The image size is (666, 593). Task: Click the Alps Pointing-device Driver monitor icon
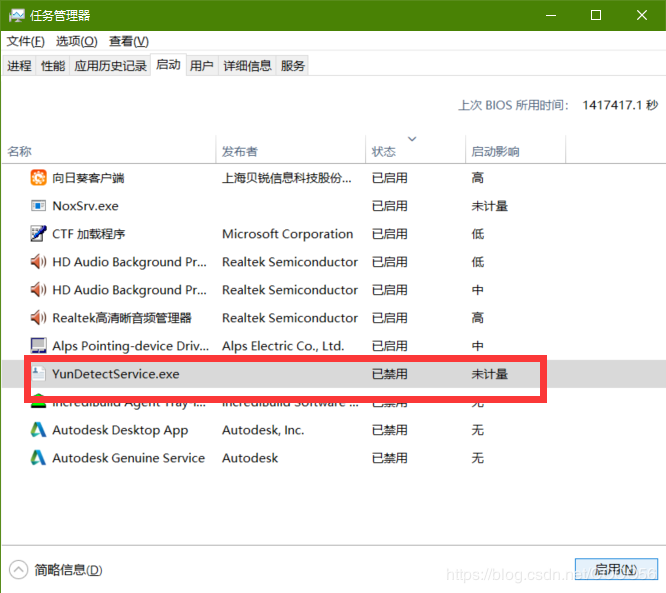38,345
